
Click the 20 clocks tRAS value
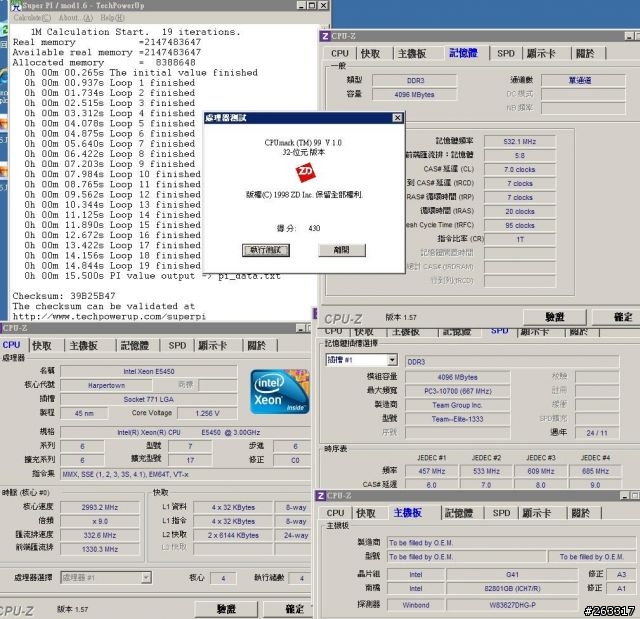click(520, 211)
